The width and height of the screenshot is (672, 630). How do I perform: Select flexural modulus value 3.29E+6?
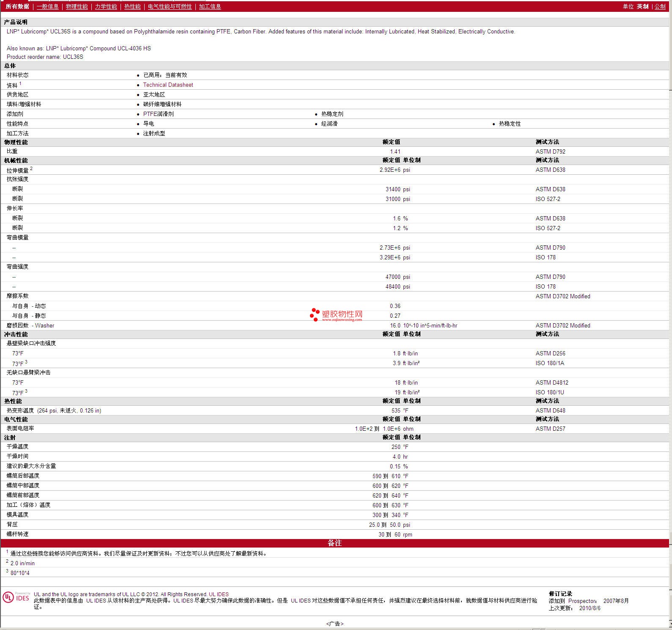390,257
